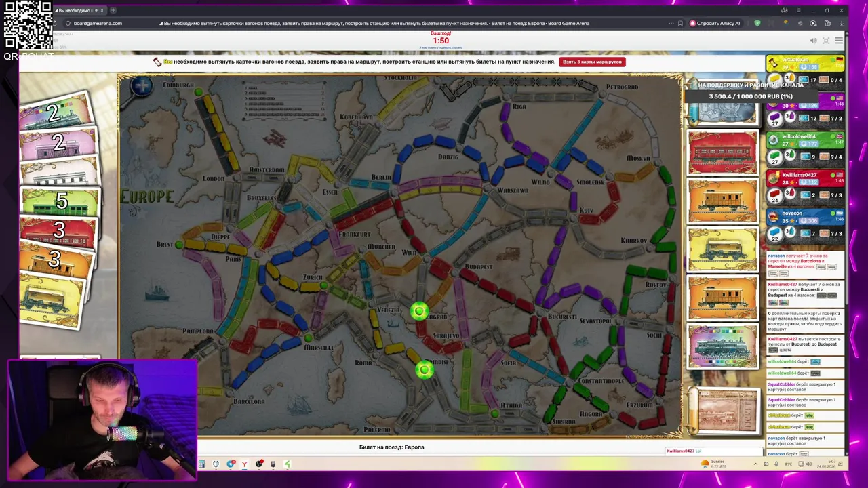The width and height of the screenshot is (868, 488).
Task: Click willcoldwell64's avatar icon
Action: (x=774, y=139)
